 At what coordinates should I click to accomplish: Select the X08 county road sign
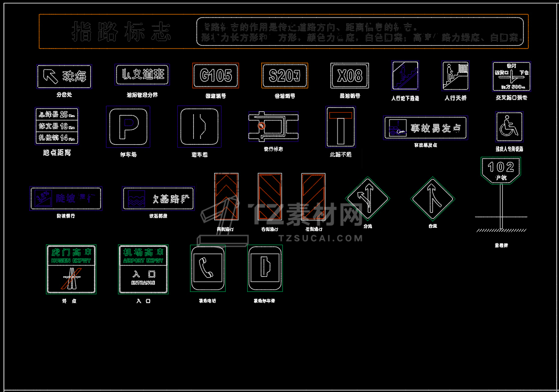(x=350, y=76)
